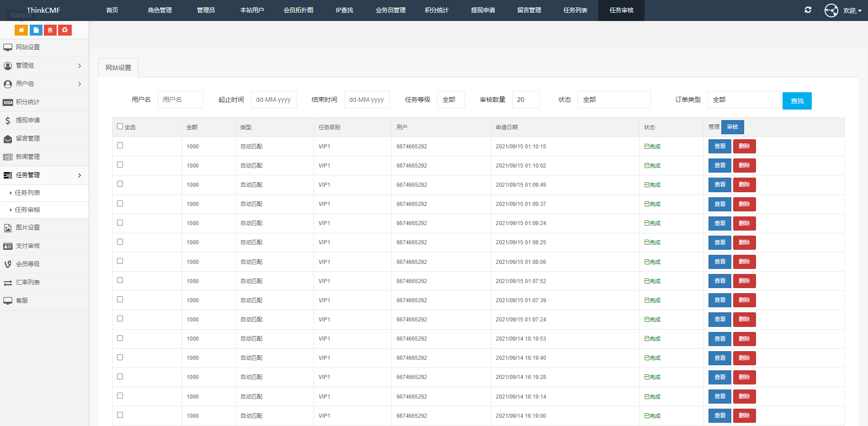Image resolution: width=868 pixels, height=426 pixels.
Task: Open 会员拓扑图 in the top navigation
Action: [298, 10]
